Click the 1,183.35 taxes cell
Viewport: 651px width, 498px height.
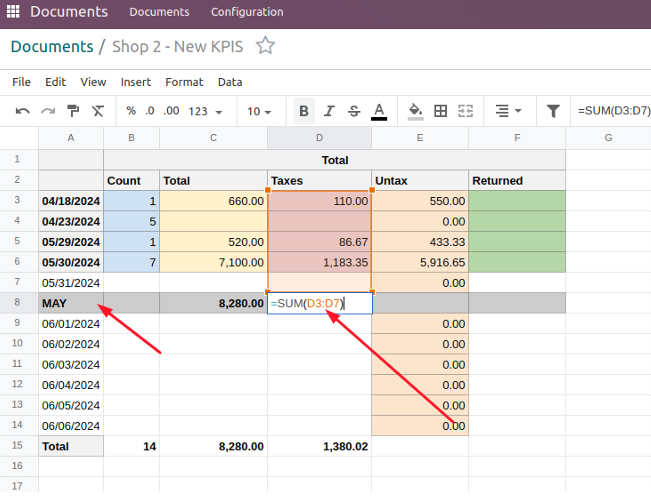[x=320, y=262]
